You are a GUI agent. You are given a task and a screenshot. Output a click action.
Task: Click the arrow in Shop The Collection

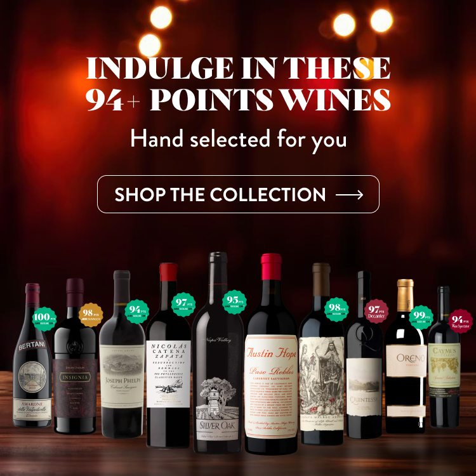(x=350, y=195)
